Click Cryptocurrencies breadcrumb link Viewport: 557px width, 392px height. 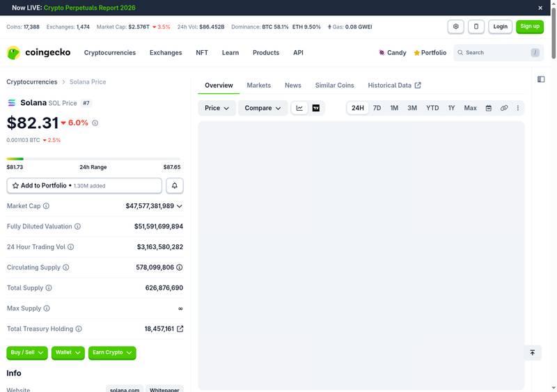pyautogui.click(x=31, y=81)
